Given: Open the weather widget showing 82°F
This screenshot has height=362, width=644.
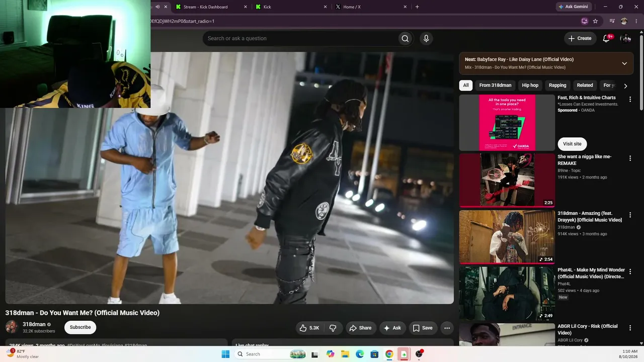Looking at the screenshot, I should point(23,354).
